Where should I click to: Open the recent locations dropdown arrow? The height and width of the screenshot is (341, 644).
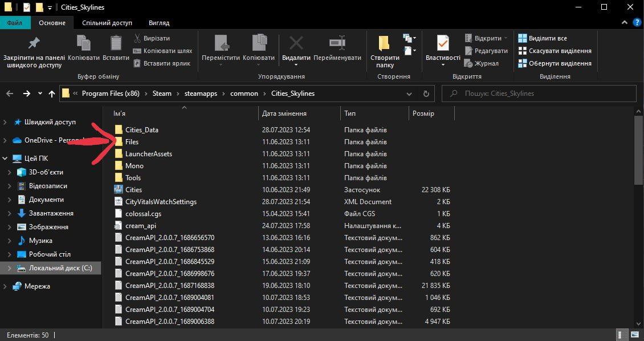click(40, 94)
